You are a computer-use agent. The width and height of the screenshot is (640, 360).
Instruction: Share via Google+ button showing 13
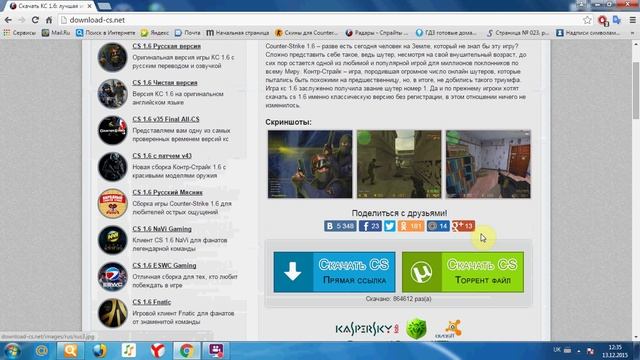coord(463,226)
